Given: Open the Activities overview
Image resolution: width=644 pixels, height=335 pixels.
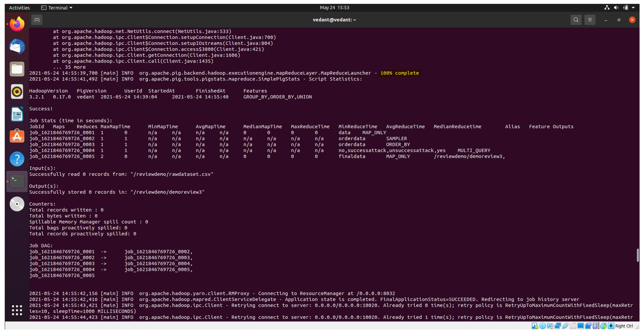Looking at the screenshot, I should pyautogui.click(x=19, y=8).
